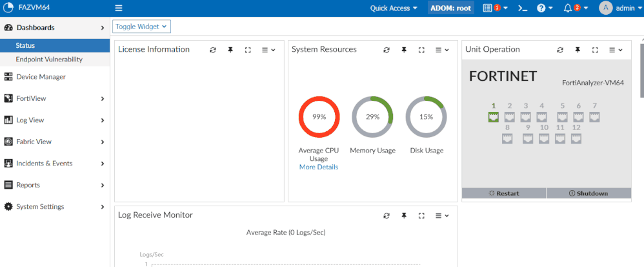Open the Toggle Widget dropdown

click(141, 27)
